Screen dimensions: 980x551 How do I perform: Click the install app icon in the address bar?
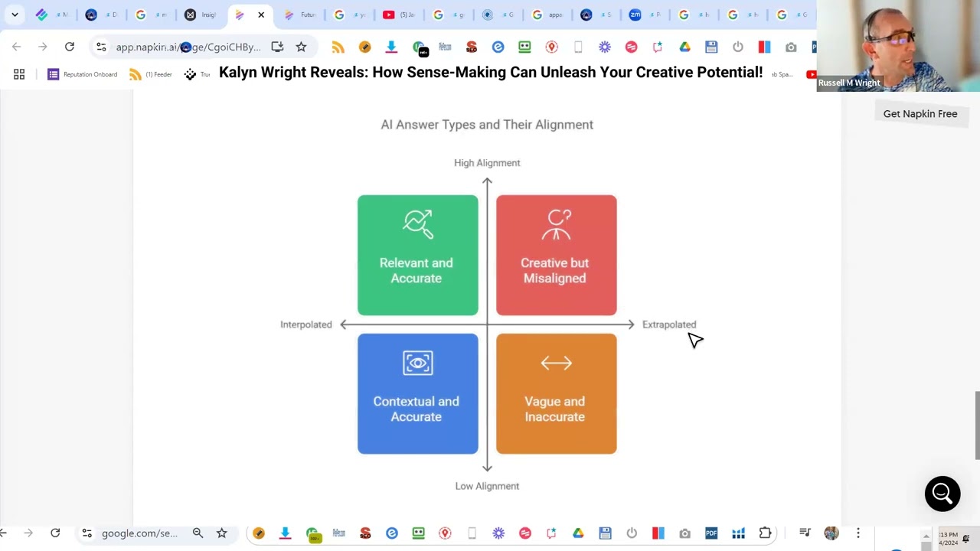pyautogui.click(x=277, y=47)
